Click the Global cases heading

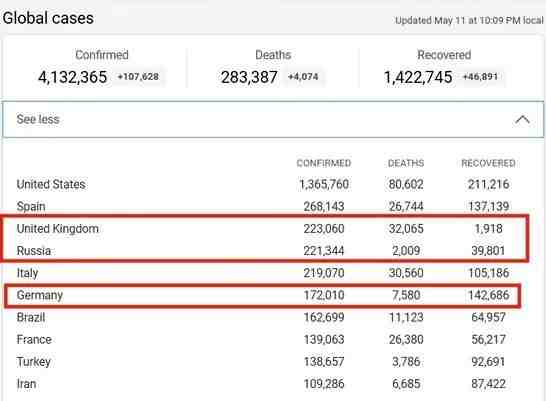point(48,18)
